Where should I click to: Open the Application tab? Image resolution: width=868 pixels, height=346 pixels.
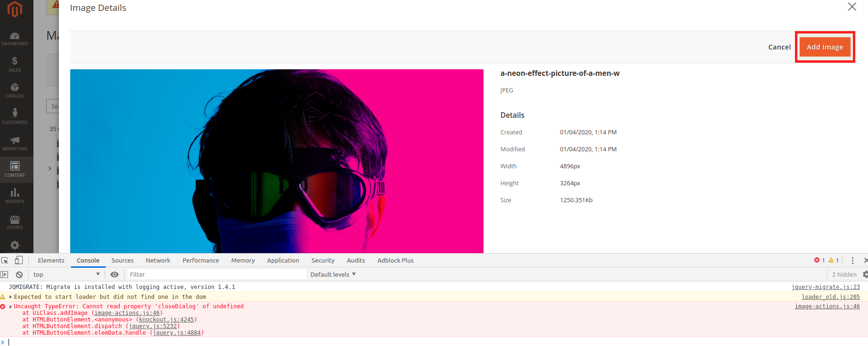click(283, 260)
